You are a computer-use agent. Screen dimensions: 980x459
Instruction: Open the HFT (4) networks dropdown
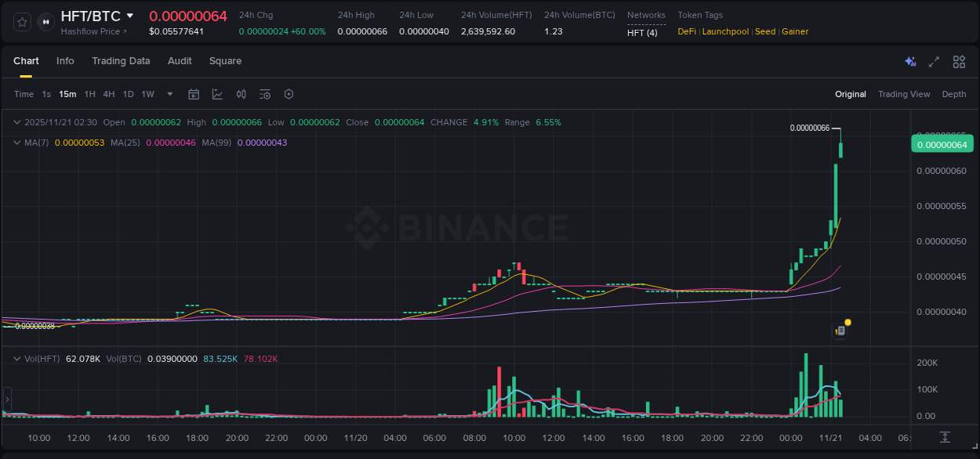pos(641,32)
